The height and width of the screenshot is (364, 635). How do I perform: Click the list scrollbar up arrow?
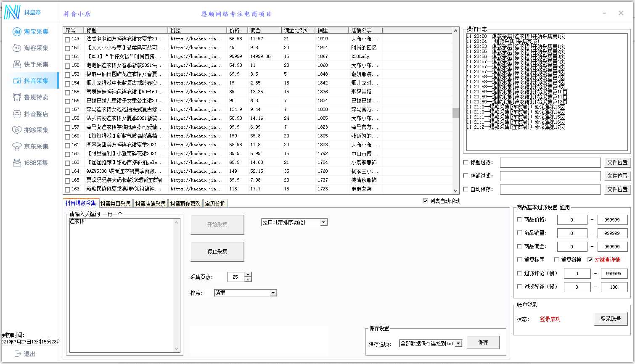(x=455, y=31)
